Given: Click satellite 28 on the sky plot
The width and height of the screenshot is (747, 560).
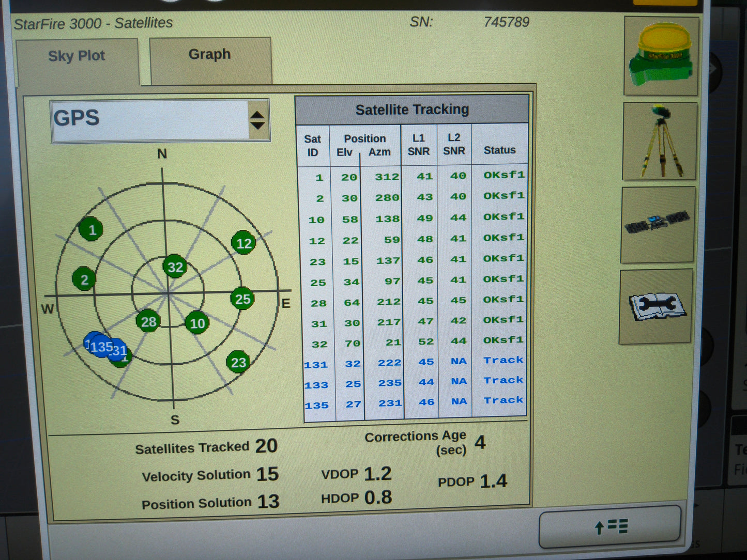Looking at the screenshot, I should point(148,322).
